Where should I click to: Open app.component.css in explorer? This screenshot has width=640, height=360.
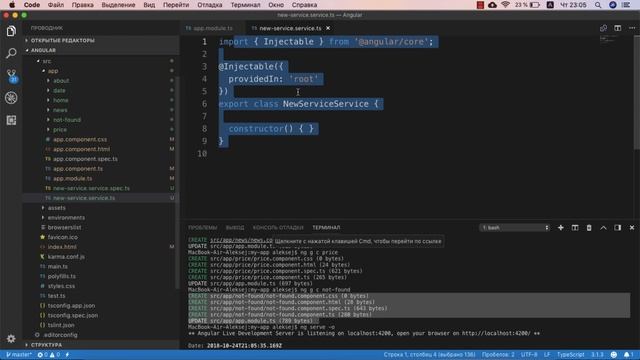80,140
